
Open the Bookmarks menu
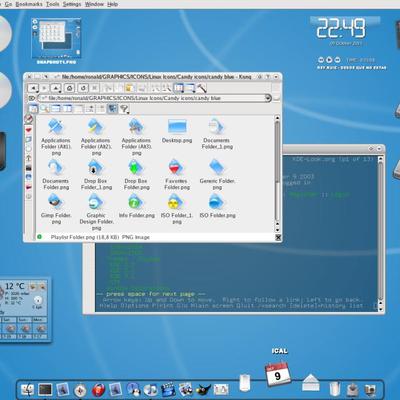29,4
